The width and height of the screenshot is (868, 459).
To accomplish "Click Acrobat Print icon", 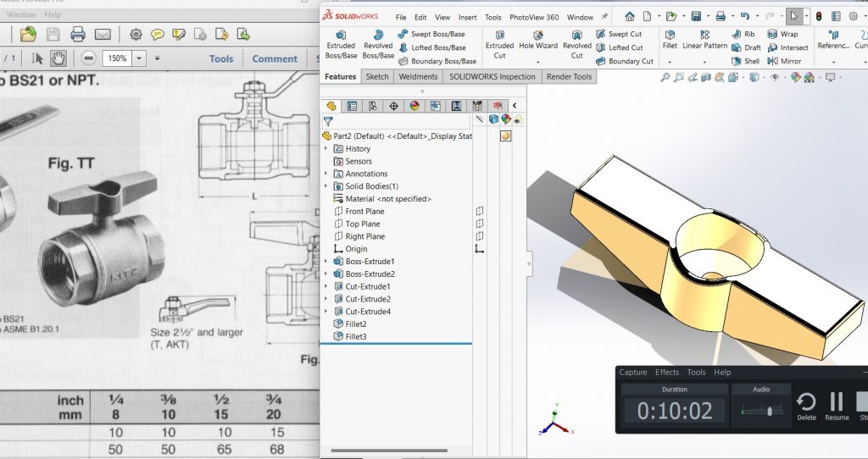I will click(x=77, y=34).
